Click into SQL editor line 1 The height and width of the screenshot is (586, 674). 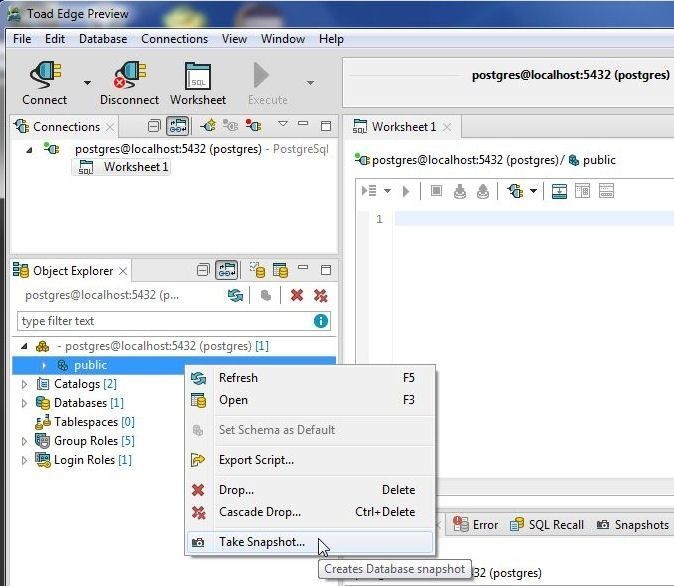534,218
